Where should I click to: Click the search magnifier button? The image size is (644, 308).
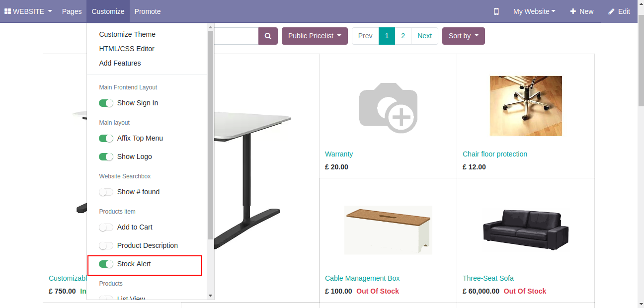click(x=268, y=36)
